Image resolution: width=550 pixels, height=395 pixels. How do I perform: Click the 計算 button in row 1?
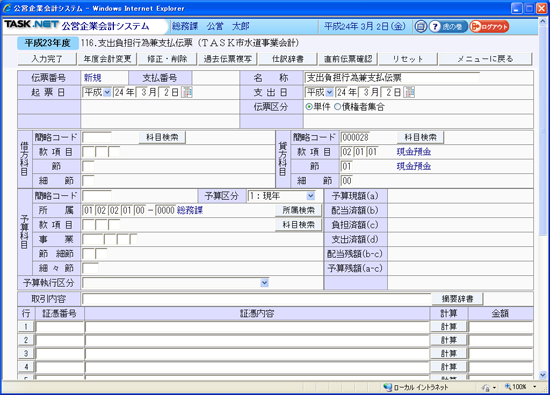(x=449, y=327)
